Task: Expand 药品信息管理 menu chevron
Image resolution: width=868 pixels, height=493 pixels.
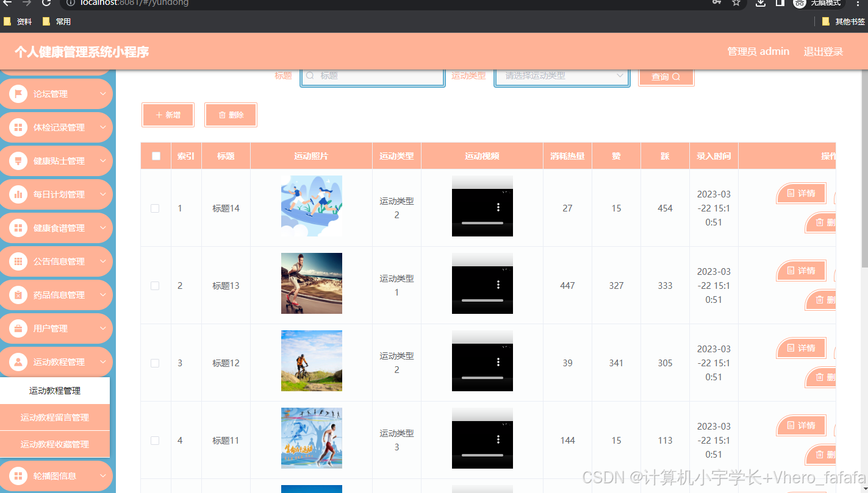Action: click(103, 295)
